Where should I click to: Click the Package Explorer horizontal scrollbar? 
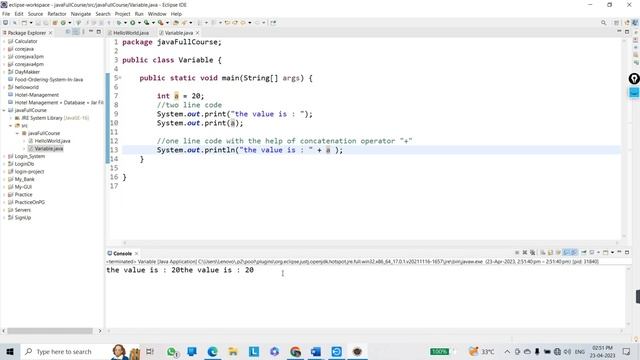pos(50,331)
